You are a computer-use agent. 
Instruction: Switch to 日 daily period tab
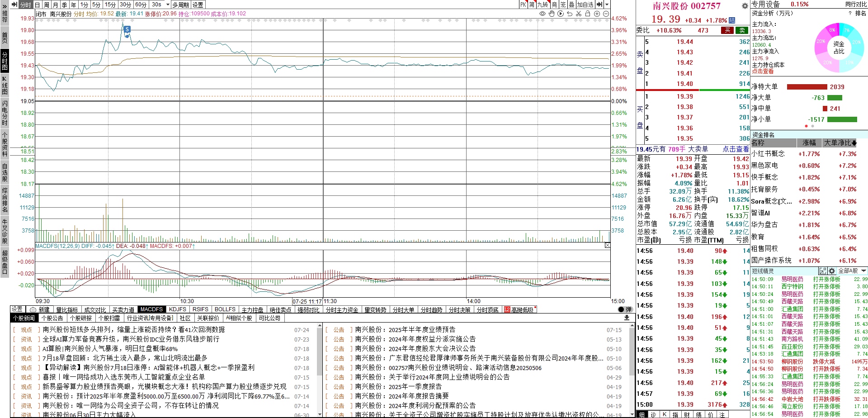pos(38,5)
